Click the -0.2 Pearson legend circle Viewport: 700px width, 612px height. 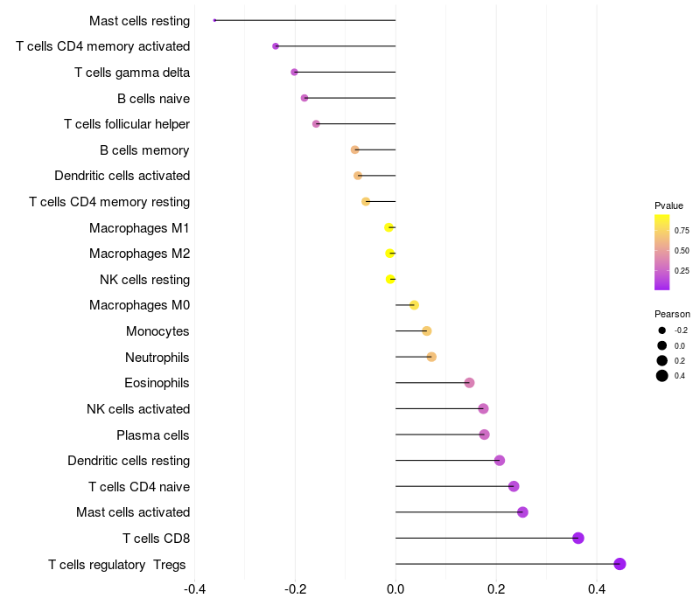662,330
